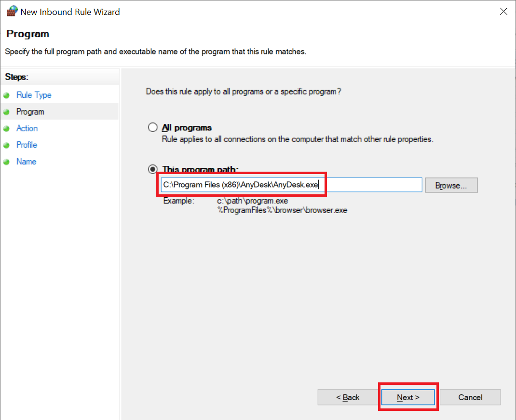Click the green bullet beside Name step
The height and width of the screenshot is (420, 516).
point(7,162)
